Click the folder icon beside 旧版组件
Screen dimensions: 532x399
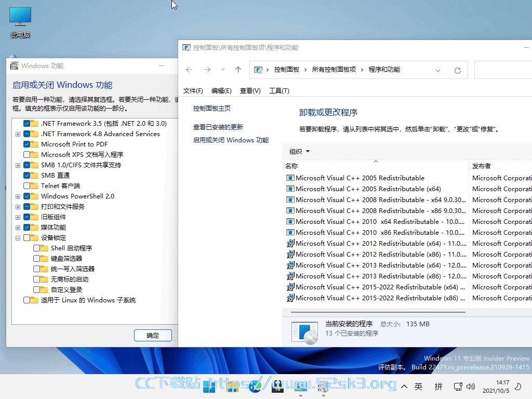[35, 217]
